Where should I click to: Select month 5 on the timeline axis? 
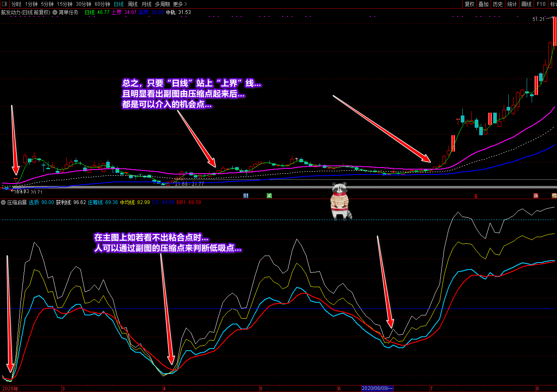[x=261, y=389]
